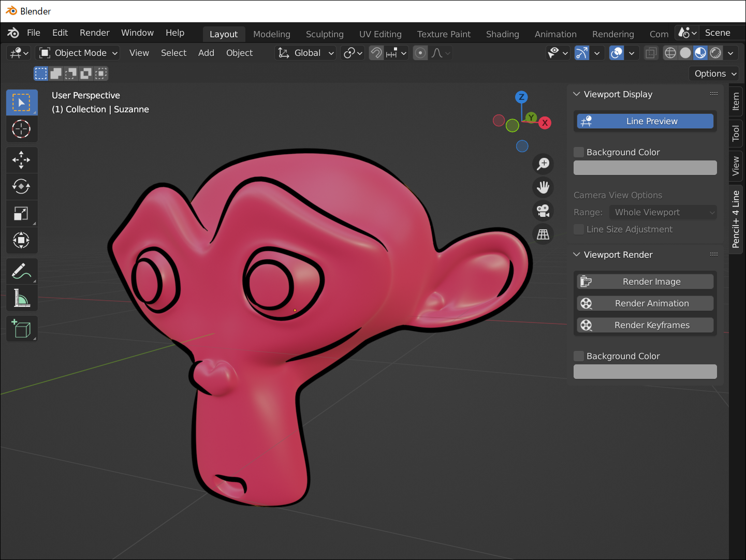Screen dimensions: 746x560
Task: Open the Global transform orientation dropdown
Action: pyautogui.click(x=305, y=52)
